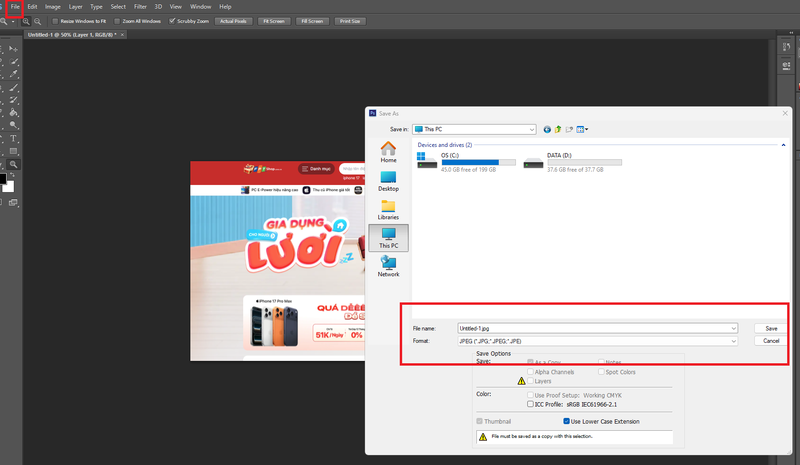Select the Brush tool

tap(14, 87)
